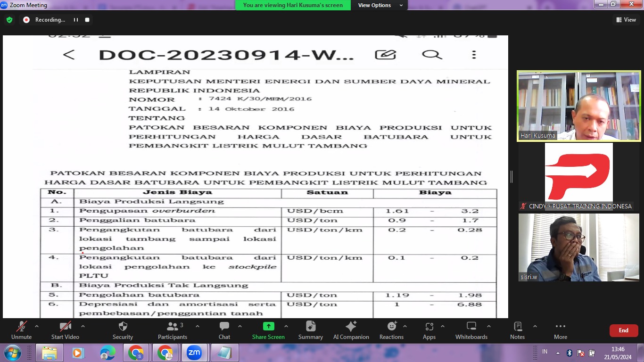Select sisri.w video thumbnail
Image resolution: width=644 pixels, height=362 pixels.
tap(579, 247)
